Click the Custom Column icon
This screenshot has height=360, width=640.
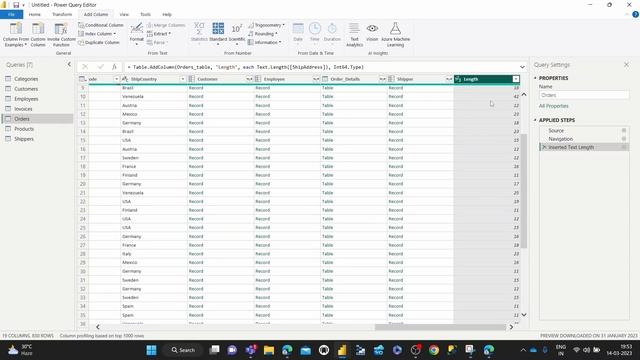38,34
